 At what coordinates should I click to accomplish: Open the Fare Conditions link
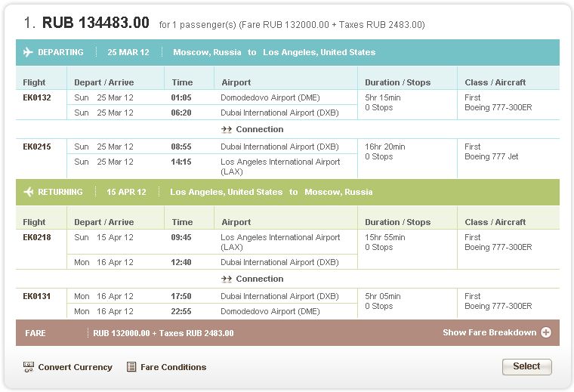coord(173,367)
